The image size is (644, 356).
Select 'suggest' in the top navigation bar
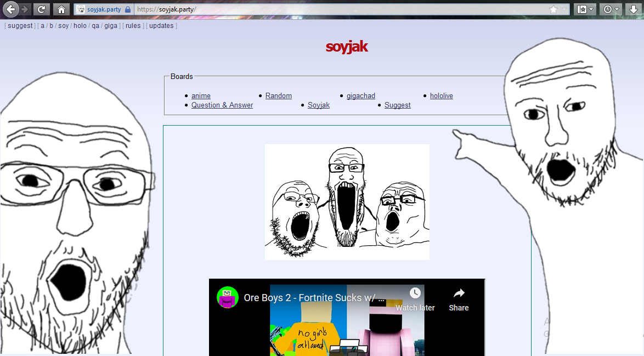pyautogui.click(x=20, y=26)
